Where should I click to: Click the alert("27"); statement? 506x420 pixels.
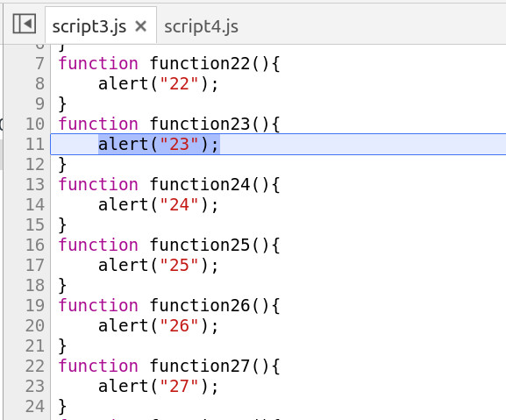(x=158, y=387)
